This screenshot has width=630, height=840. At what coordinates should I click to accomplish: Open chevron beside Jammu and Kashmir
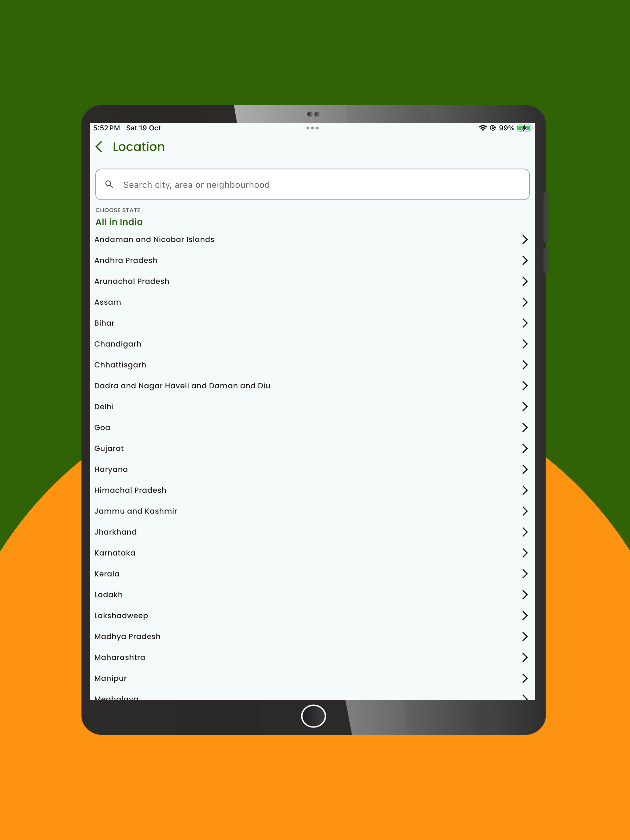tap(525, 511)
